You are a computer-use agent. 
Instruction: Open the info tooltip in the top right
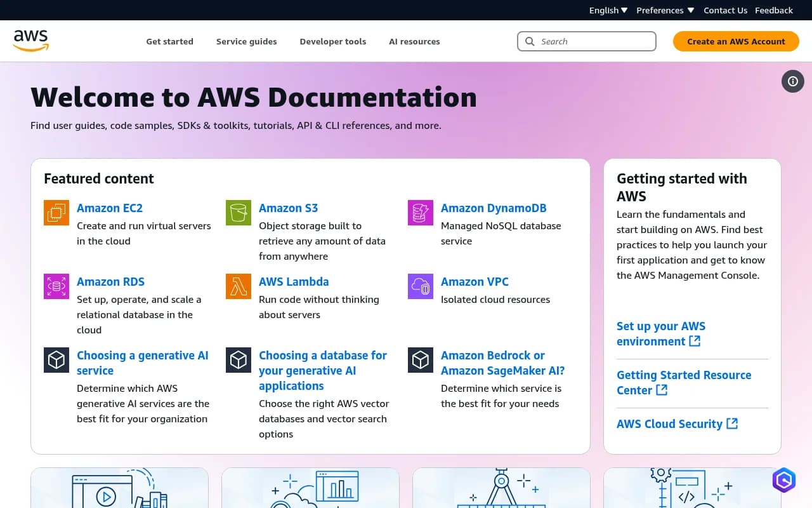792,81
